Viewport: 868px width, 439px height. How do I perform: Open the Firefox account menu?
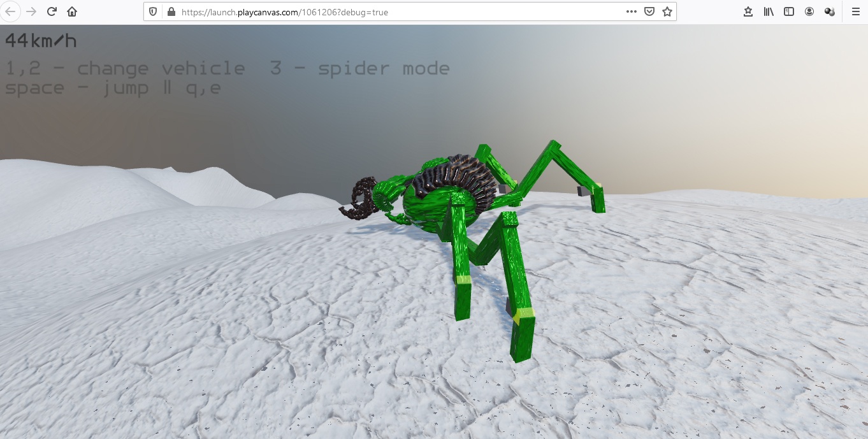coord(809,11)
